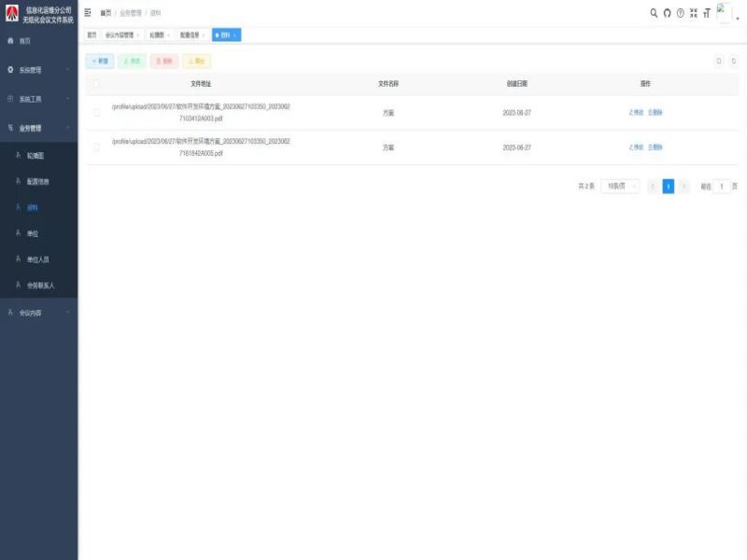747x560 pixels.
Task: Click the search magnifier icon in header
Action: [654, 13]
